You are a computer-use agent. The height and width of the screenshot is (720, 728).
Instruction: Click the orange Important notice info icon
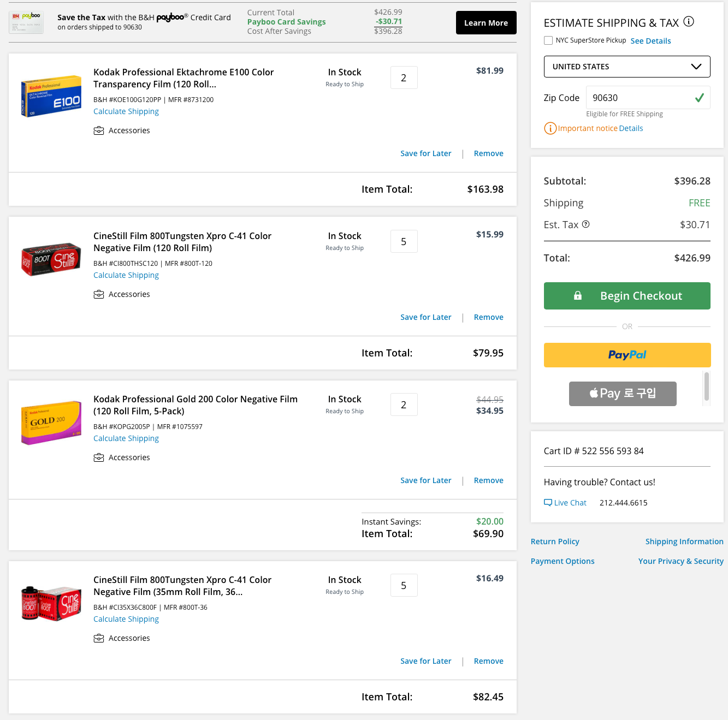[550, 128]
